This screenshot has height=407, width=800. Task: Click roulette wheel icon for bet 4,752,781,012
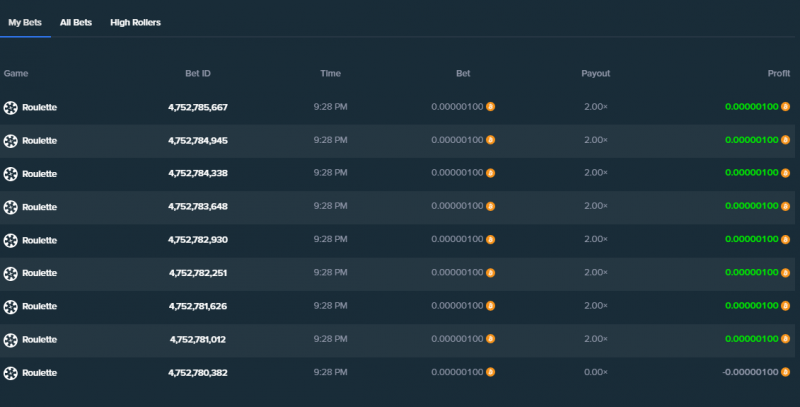tap(11, 340)
